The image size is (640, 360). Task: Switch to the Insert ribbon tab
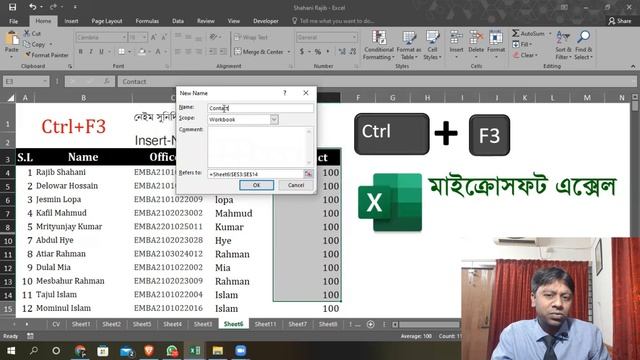coord(71,21)
